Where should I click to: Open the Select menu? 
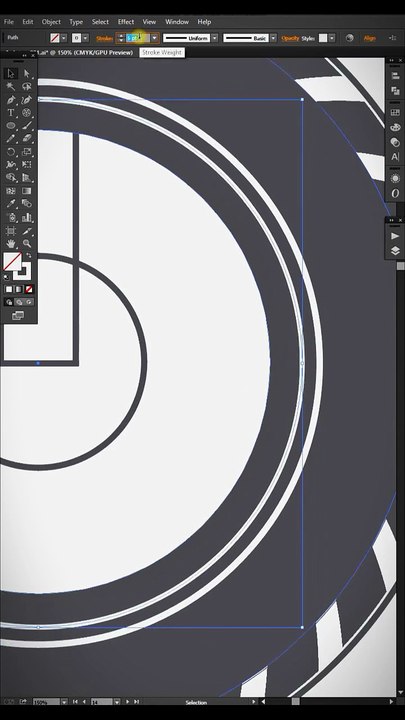point(100,22)
